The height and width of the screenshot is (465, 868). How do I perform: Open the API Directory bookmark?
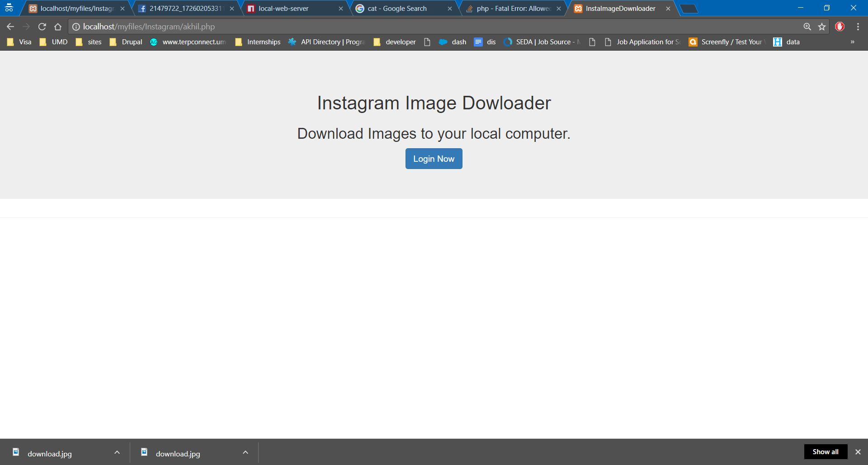(x=327, y=42)
